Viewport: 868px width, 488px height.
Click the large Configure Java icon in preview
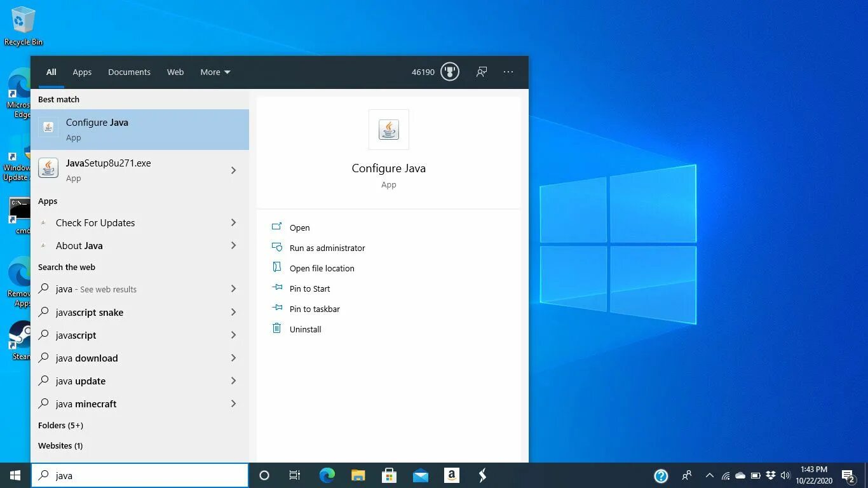389,130
